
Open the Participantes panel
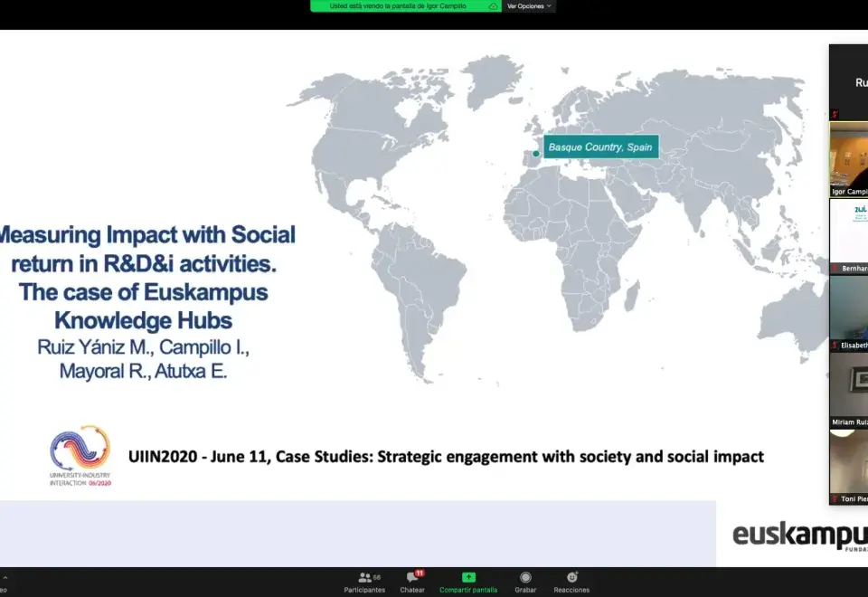pyautogui.click(x=364, y=582)
